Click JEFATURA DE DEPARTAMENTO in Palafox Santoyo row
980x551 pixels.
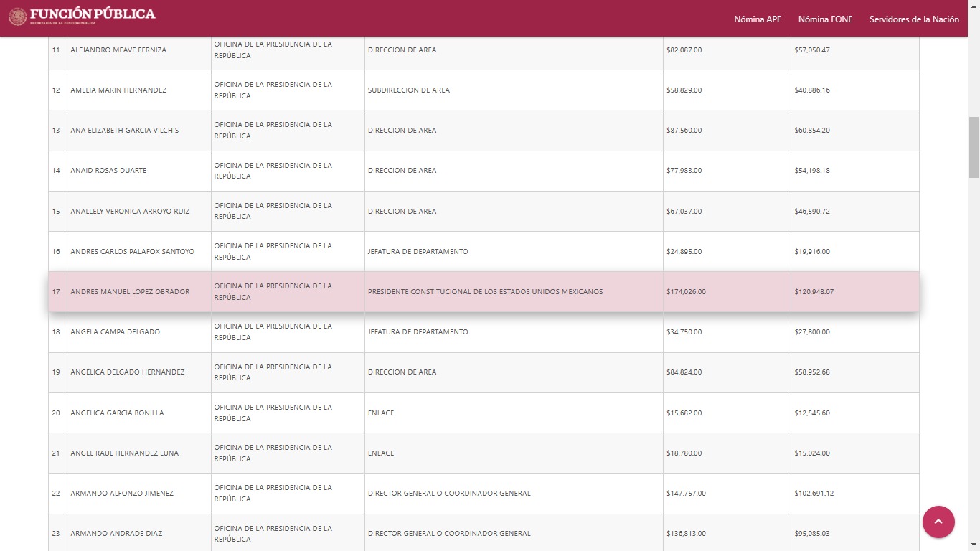pyautogui.click(x=418, y=252)
